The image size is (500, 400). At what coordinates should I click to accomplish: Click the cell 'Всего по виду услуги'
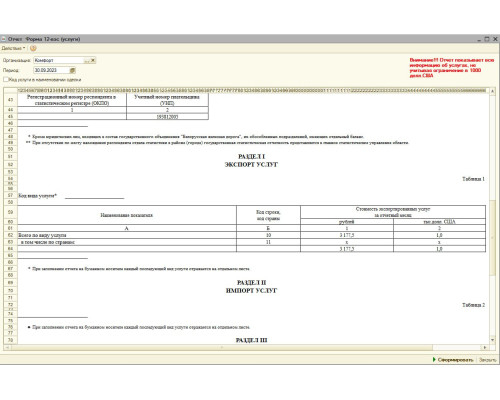pos(127,235)
